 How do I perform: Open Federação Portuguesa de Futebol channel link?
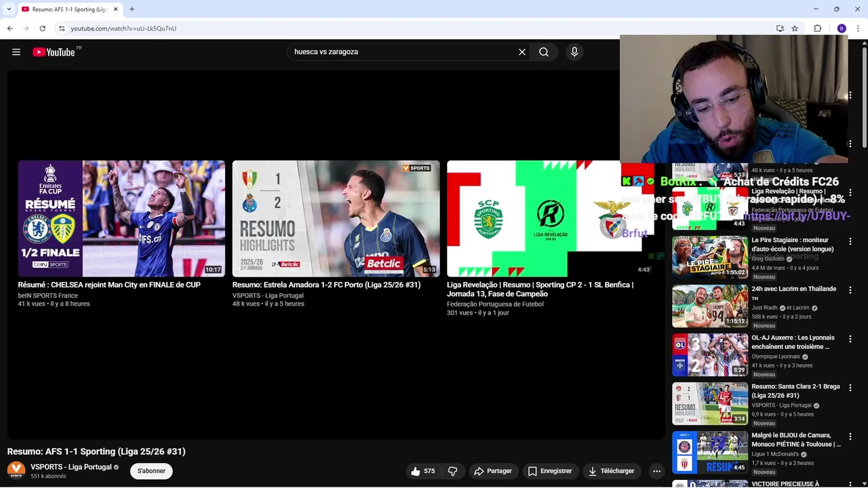[495, 304]
